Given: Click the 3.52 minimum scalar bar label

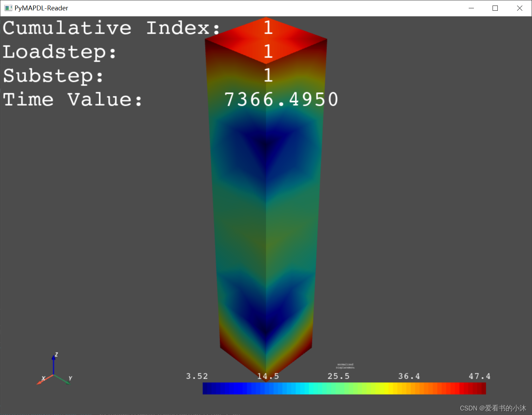Looking at the screenshot, I should point(197,376).
